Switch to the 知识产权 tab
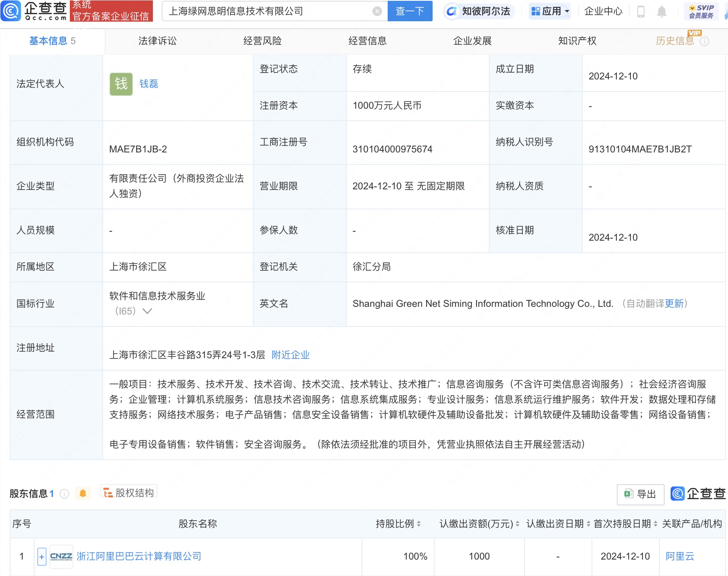 pos(577,41)
